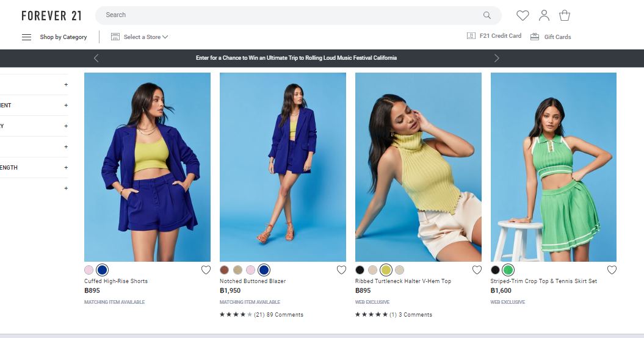This screenshot has height=338, width=644.
Task: Favorite the Notched Buttoned Blazer
Action: pyautogui.click(x=341, y=270)
